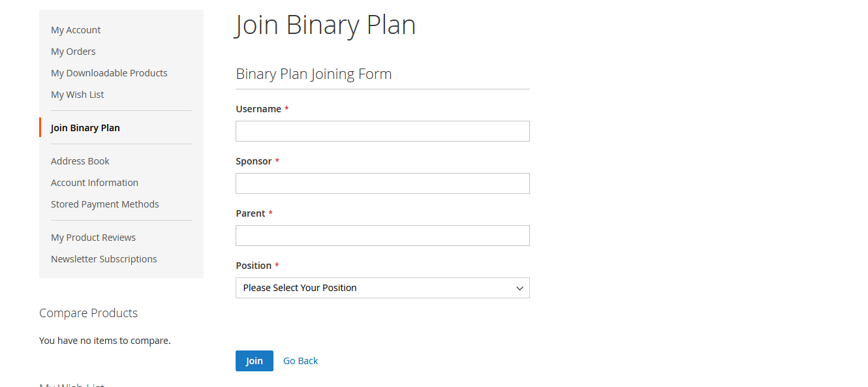Viewport: 868px width, 387px height.
Task: Click the Position field label
Action: [253, 266]
